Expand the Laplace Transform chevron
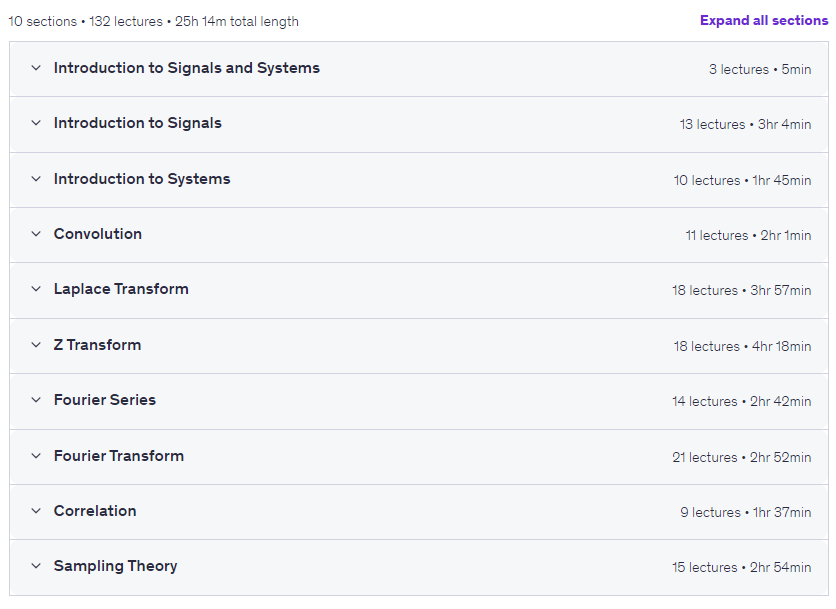Screen dimensions: 836x609 click(36, 289)
